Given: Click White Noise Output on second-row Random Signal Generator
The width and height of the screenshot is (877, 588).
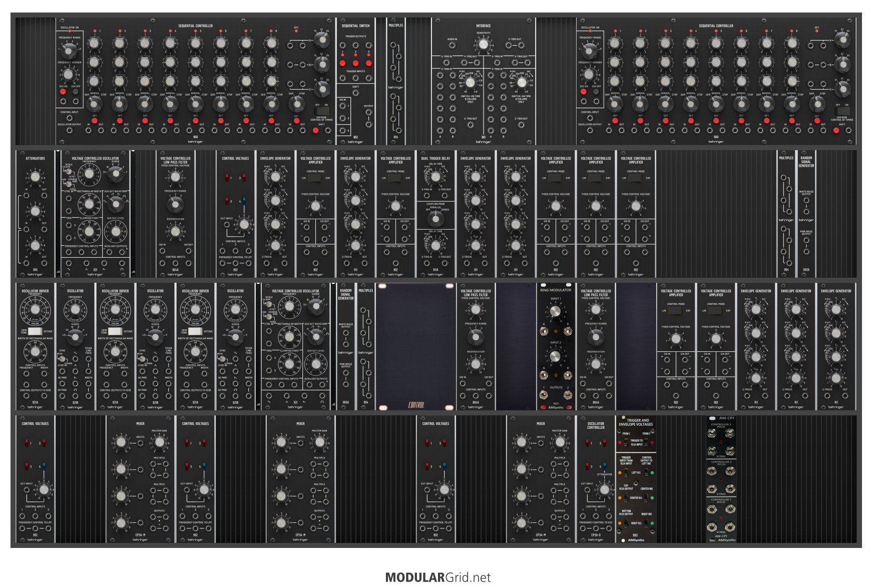Looking at the screenshot, I should click(806, 201).
